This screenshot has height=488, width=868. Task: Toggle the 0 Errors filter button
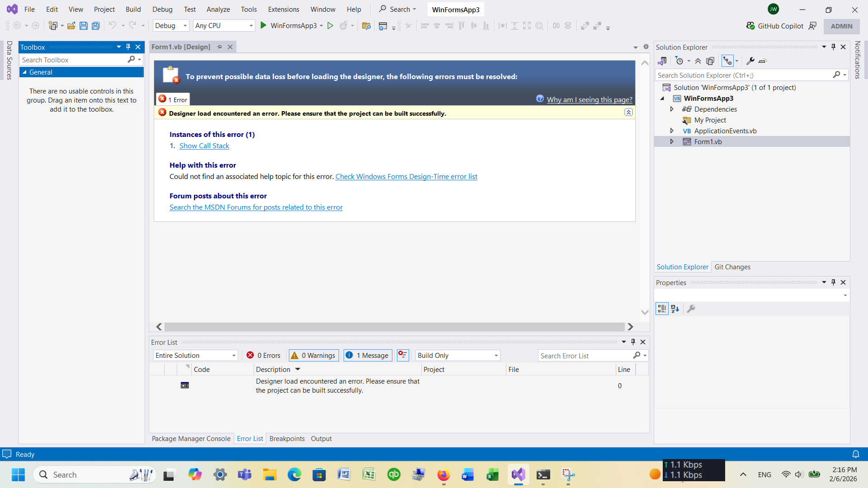[x=264, y=356]
